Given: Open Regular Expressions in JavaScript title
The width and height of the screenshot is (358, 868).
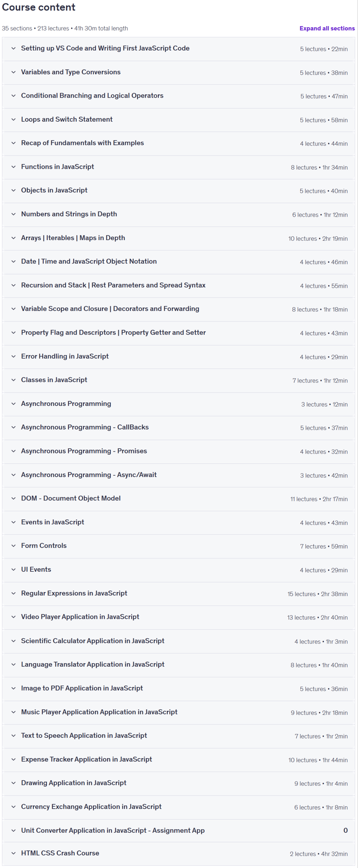Looking at the screenshot, I should (74, 593).
